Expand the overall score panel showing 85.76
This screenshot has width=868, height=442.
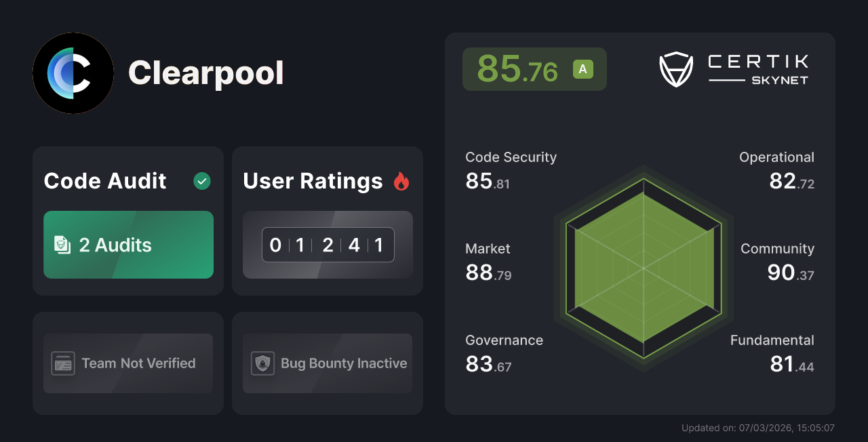[x=534, y=68]
